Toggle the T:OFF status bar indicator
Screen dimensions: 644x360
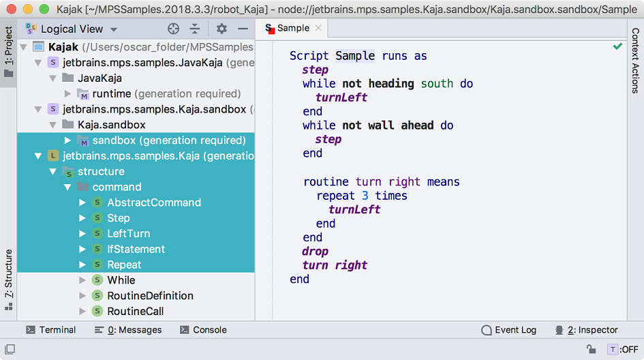(623, 349)
